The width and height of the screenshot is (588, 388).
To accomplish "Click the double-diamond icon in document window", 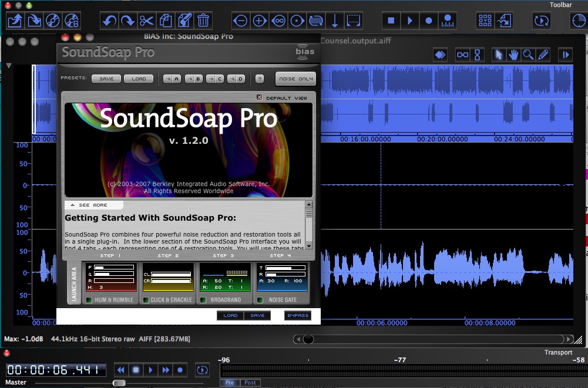I will click(x=440, y=55).
